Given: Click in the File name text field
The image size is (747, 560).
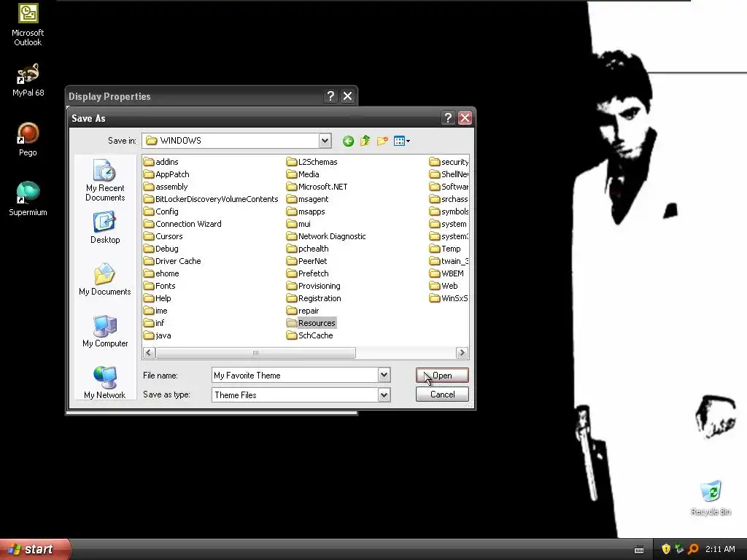Looking at the screenshot, I should click(x=295, y=376).
